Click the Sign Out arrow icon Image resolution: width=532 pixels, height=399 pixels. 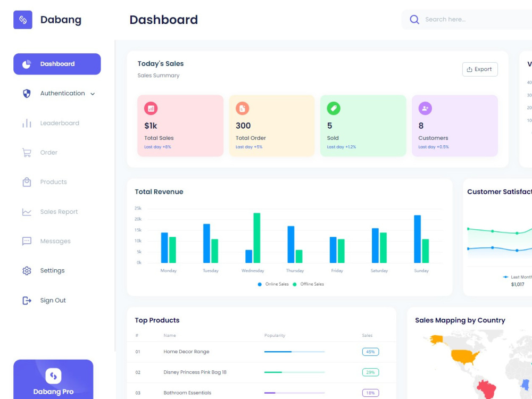(x=27, y=301)
